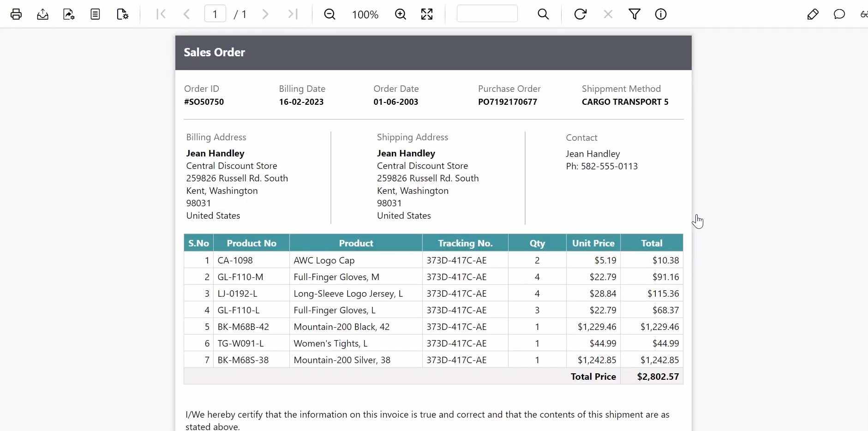
Task: Zoom out of the document
Action: point(329,14)
